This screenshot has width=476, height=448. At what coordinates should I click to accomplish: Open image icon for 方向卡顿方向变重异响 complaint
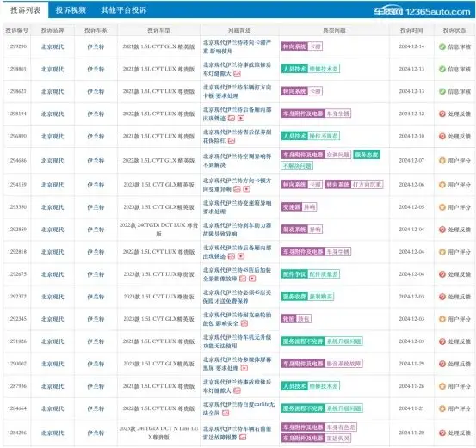pyautogui.click(x=237, y=189)
